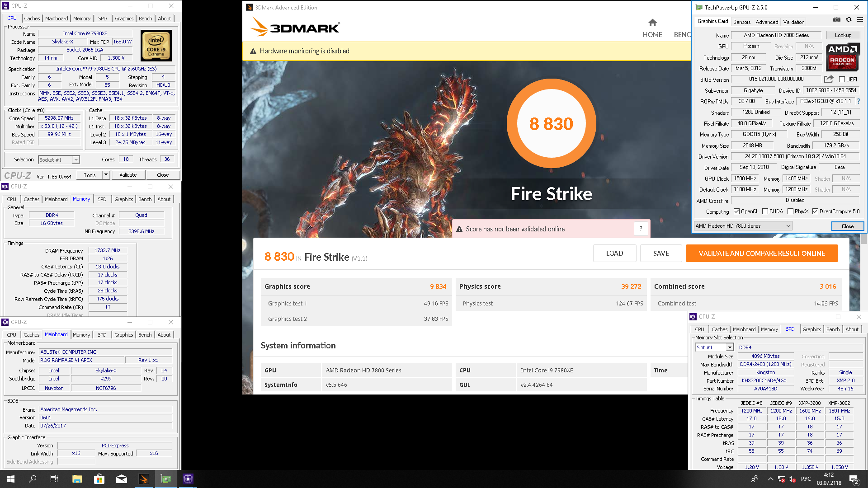Click the GPU-Z screenshot camera icon
868x488 pixels.
(x=837, y=19)
